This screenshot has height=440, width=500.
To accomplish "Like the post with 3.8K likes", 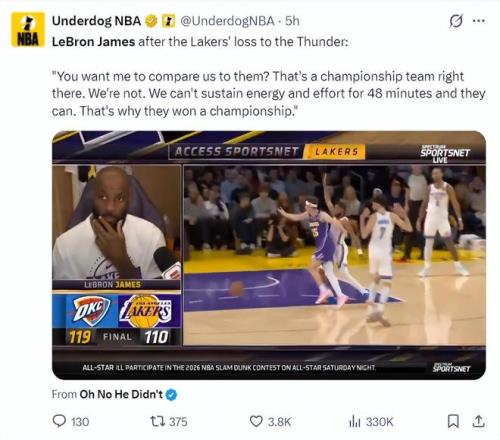I will pos(256,421).
